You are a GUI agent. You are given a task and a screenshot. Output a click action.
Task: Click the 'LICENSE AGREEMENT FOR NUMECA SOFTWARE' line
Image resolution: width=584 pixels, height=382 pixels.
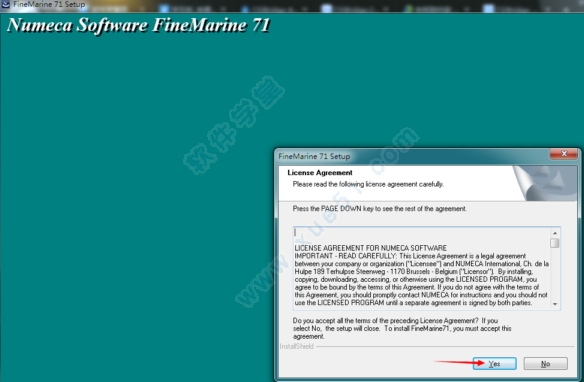[371, 248]
